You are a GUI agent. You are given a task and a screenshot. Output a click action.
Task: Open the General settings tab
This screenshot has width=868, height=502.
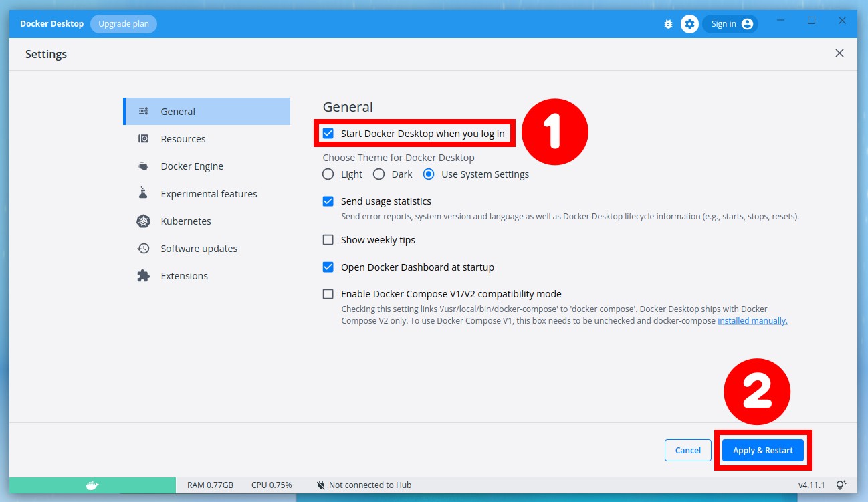[x=207, y=112]
